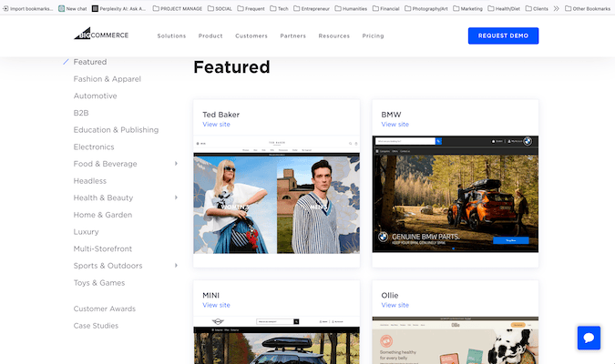The width and height of the screenshot is (615, 364).
Task: Show more bookmarks with the double chevron
Action: 556,8
